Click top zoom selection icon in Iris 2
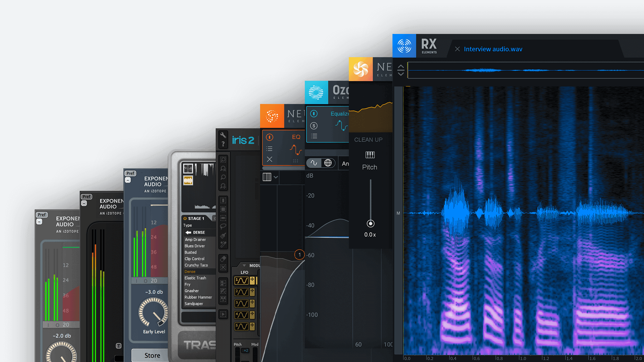644x362 pixels. tap(223, 160)
